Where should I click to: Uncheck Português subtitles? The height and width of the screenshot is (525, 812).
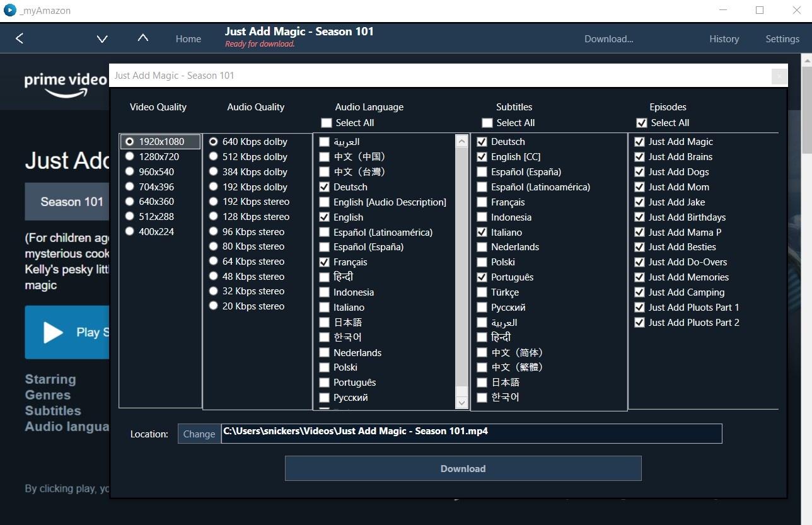coord(482,277)
